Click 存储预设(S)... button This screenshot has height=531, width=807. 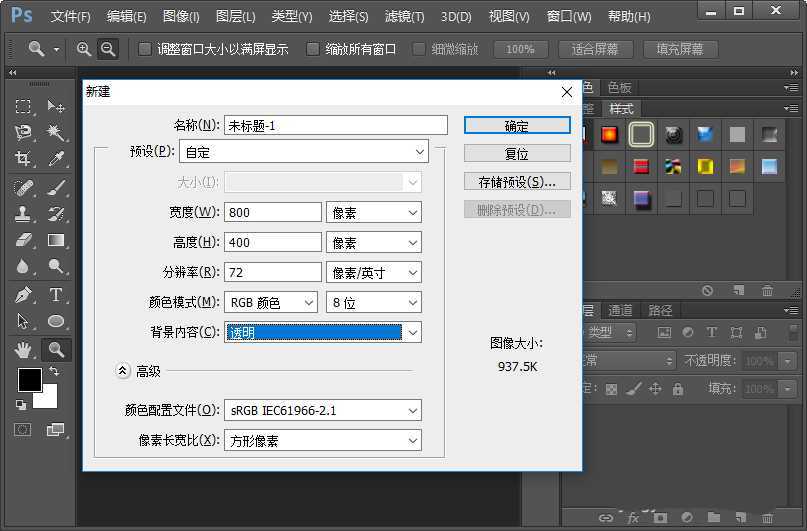click(516, 182)
